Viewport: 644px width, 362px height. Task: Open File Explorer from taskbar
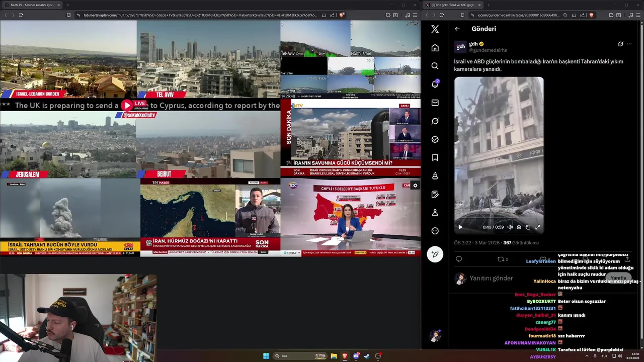tap(334, 356)
